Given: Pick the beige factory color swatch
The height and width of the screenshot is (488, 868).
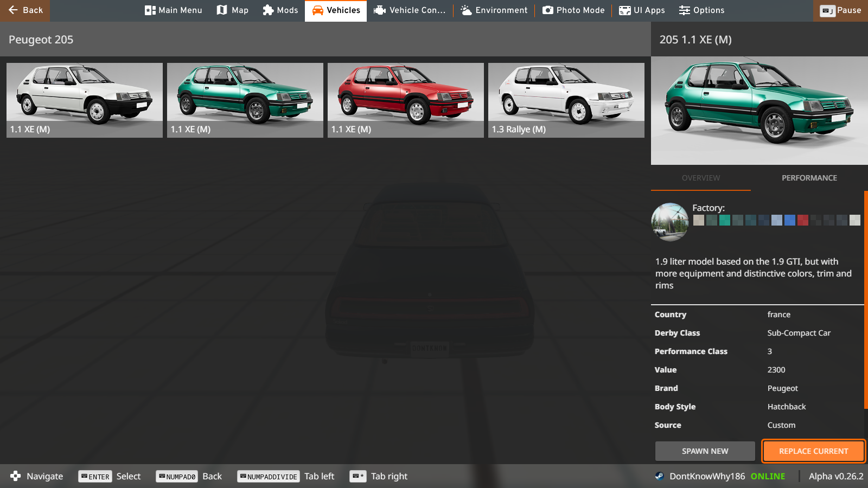Looking at the screenshot, I should click(699, 220).
